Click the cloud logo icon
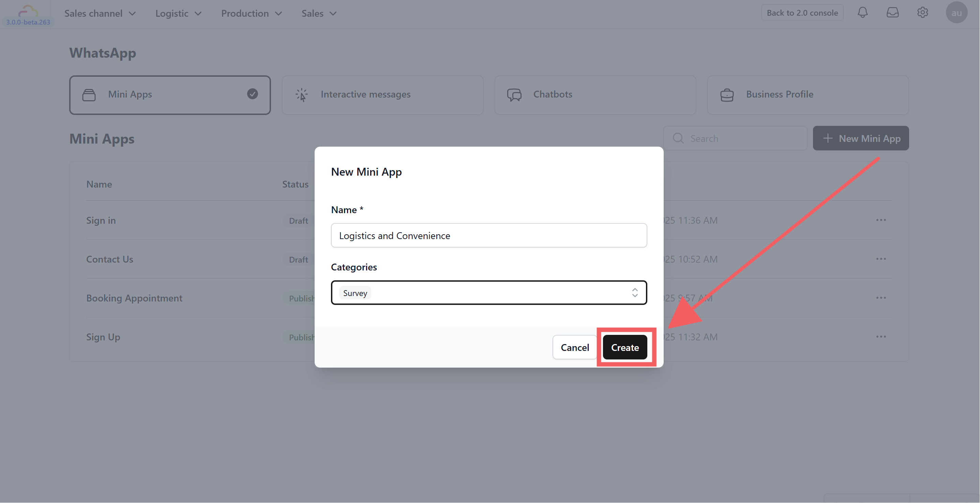 tap(28, 11)
